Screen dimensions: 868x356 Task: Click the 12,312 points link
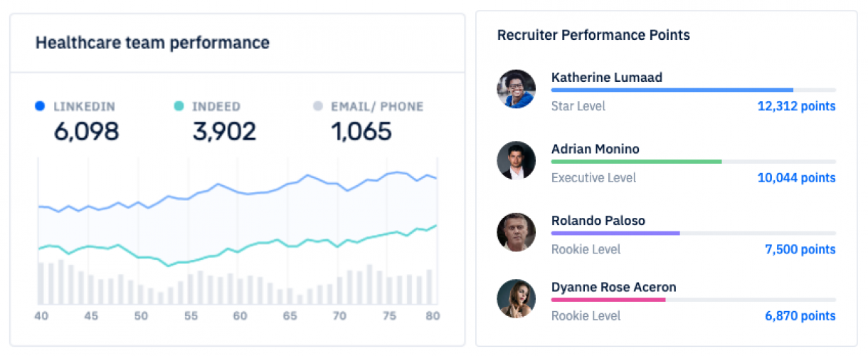pos(796,106)
